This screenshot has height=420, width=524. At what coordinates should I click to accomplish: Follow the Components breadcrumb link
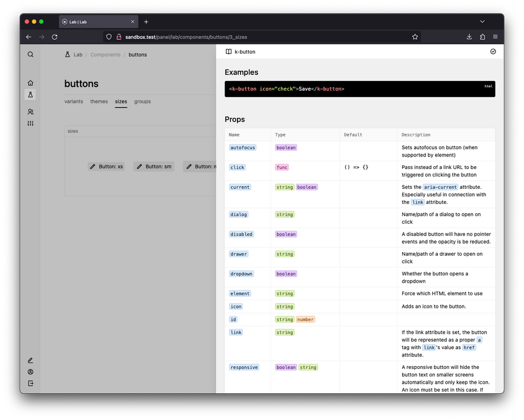point(105,55)
